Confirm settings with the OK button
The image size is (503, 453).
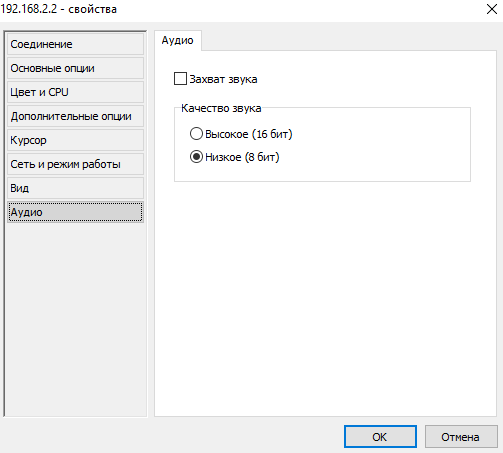380,436
